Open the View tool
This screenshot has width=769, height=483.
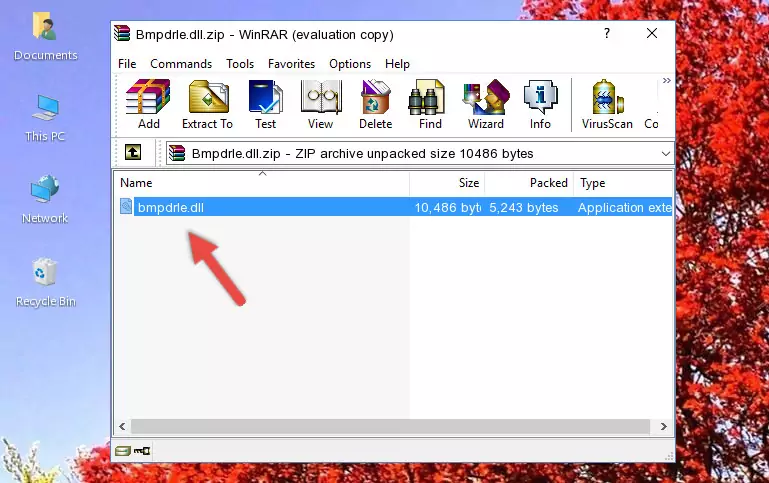[x=321, y=104]
